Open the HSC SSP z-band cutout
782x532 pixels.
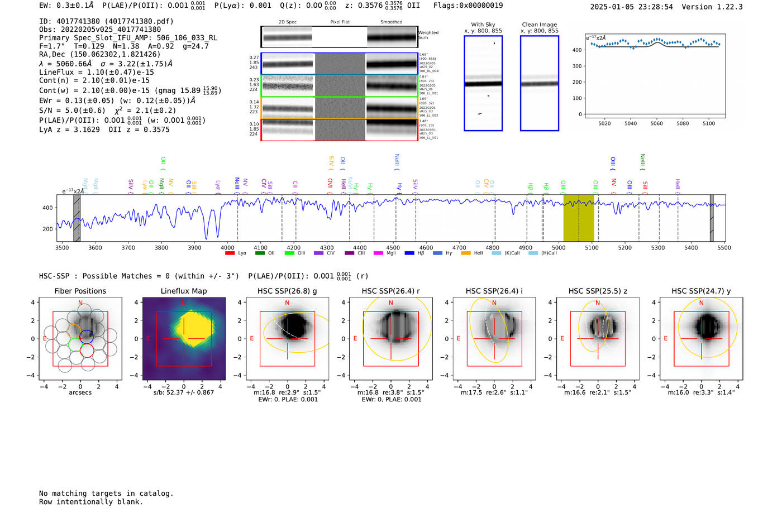point(598,338)
